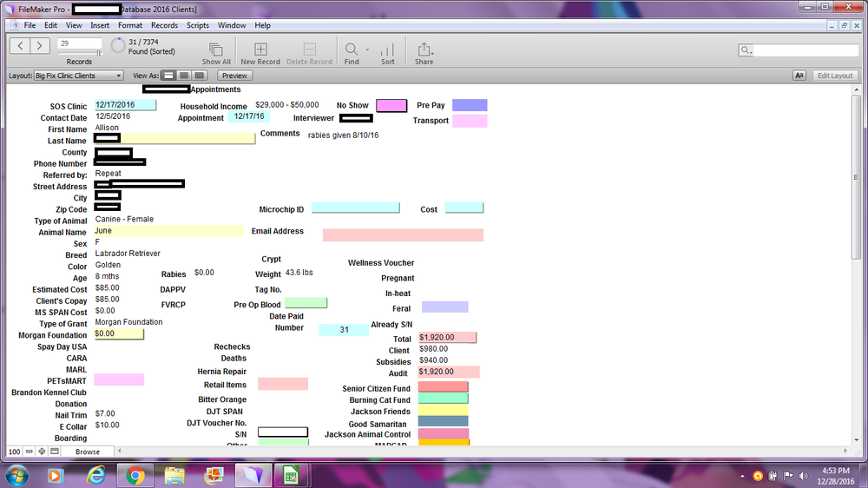
Task: Open the Find tool in the toolbar
Action: 352,50
